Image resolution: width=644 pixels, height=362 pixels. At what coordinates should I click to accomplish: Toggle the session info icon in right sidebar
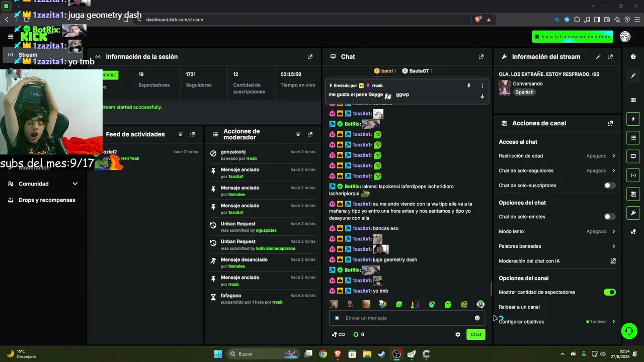[633, 175]
